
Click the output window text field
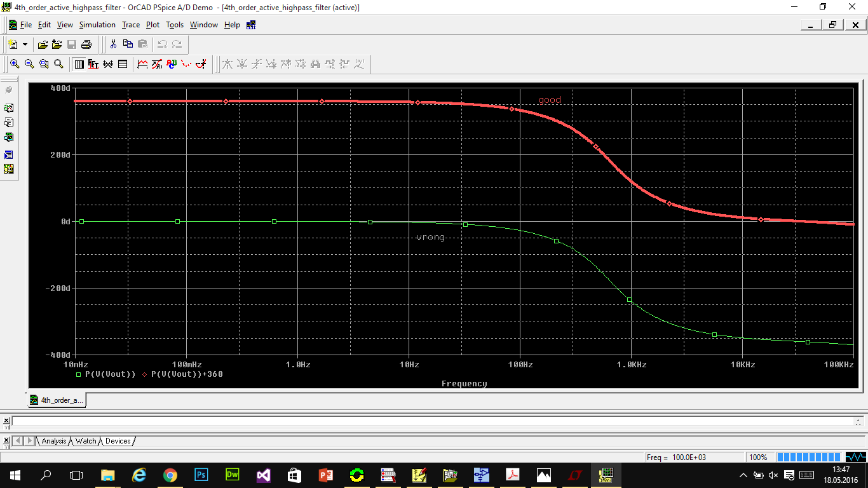(x=432, y=421)
